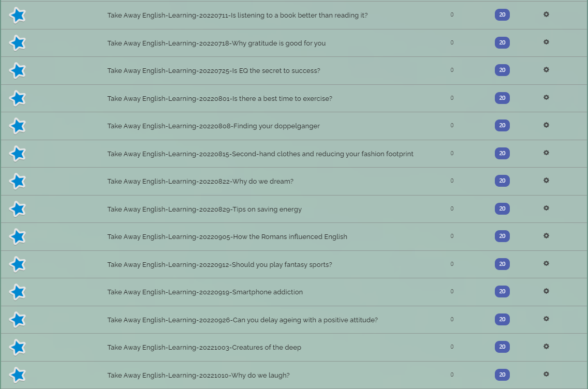
Task: Click gear icon for 'Should you play fantasy sports?'
Action: 546,263
